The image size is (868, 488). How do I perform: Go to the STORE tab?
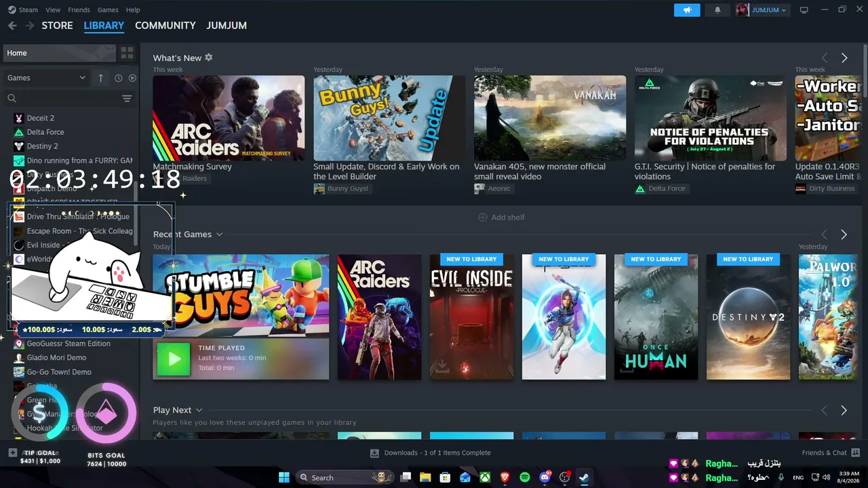pos(57,26)
